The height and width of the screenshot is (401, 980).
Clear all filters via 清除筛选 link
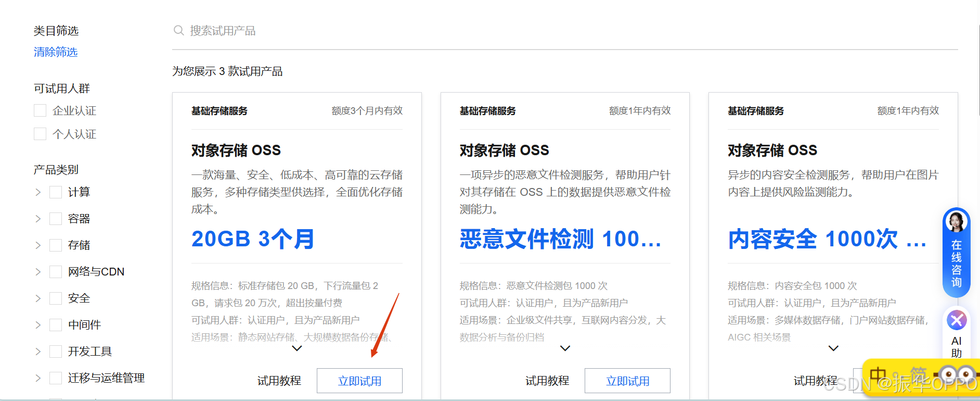pyautogui.click(x=56, y=52)
